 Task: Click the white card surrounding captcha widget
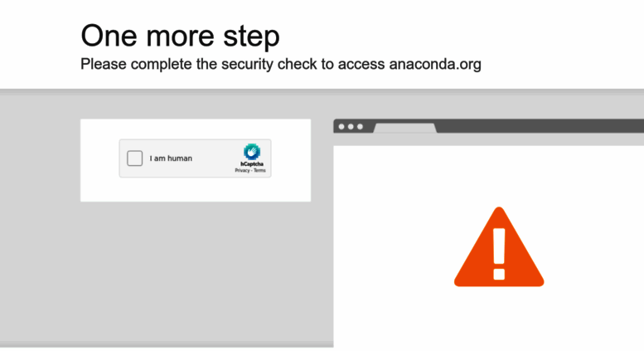pyautogui.click(x=196, y=190)
